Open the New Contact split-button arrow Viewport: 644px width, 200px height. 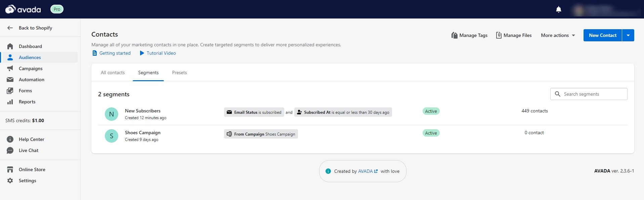click(628, 35)
